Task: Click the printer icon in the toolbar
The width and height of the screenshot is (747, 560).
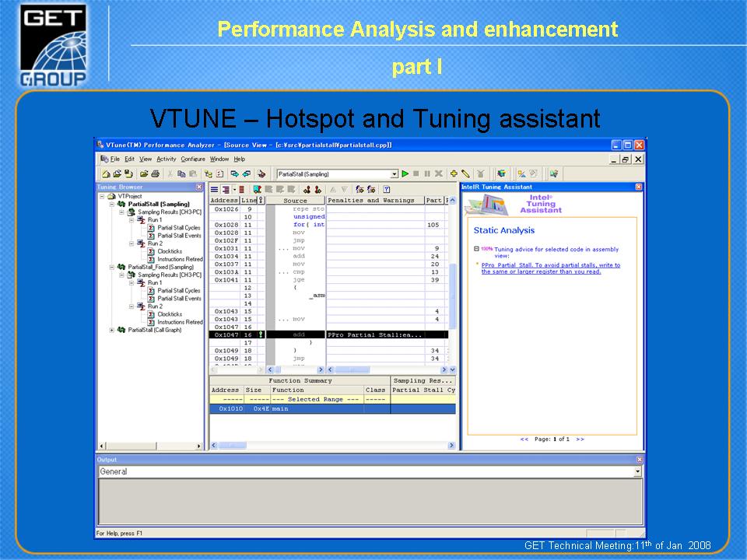Action: tap(155, 173)
